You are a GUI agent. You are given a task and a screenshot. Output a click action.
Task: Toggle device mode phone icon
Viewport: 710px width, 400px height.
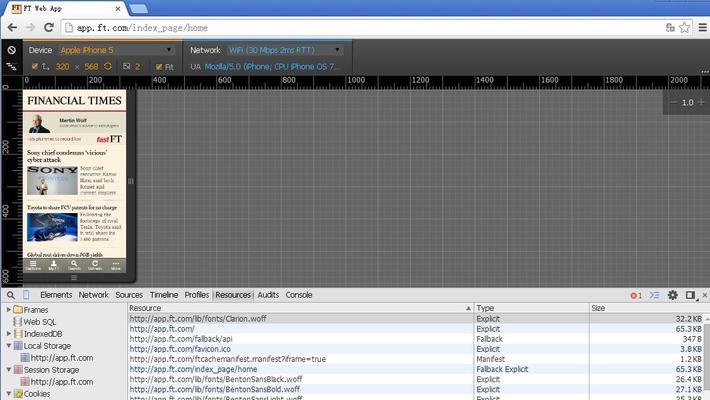click(x=26, y=295)
